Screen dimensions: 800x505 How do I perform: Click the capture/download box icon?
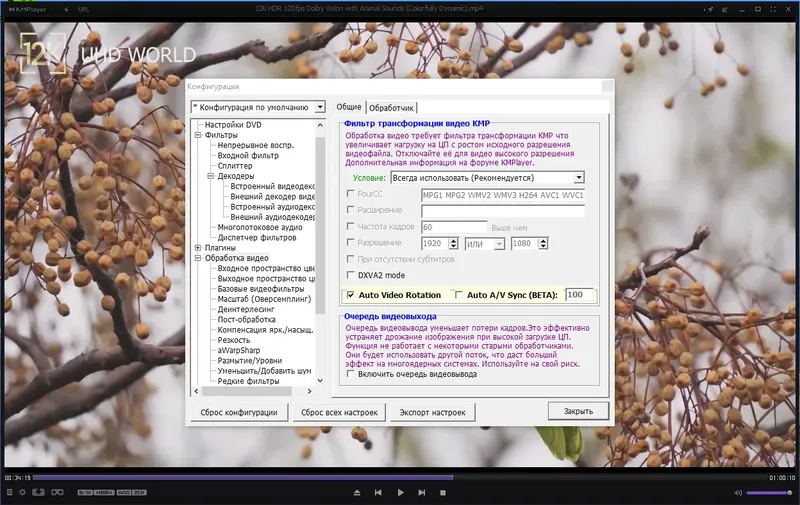click(x=38, y=492)
